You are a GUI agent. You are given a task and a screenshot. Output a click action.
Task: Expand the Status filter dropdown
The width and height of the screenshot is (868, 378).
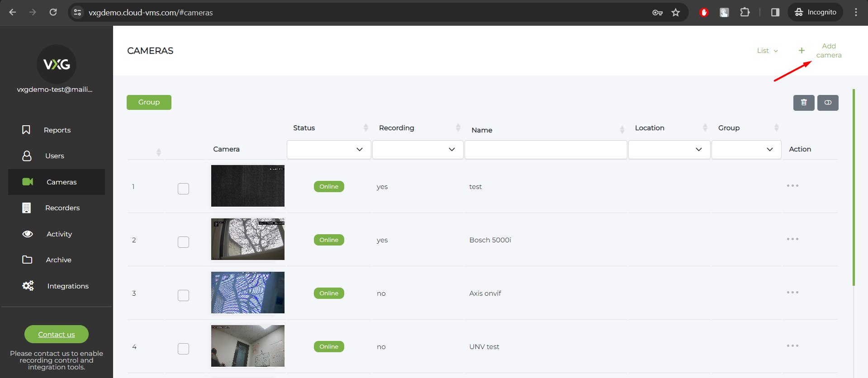click(x=329, y=150)
